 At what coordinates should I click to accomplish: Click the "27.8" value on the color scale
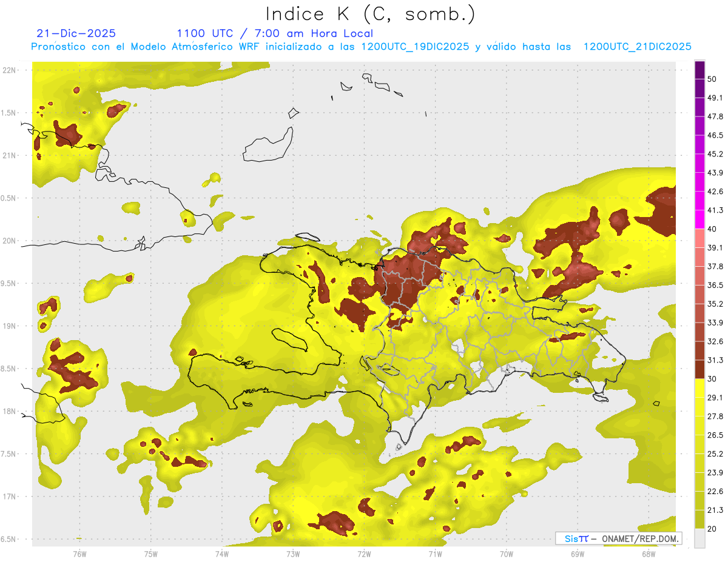tap(715, 416)
